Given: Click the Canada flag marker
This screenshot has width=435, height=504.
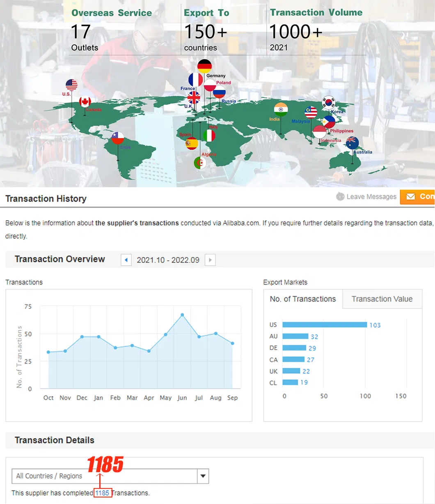Looking at the screenshot, I should coord(85,102).
